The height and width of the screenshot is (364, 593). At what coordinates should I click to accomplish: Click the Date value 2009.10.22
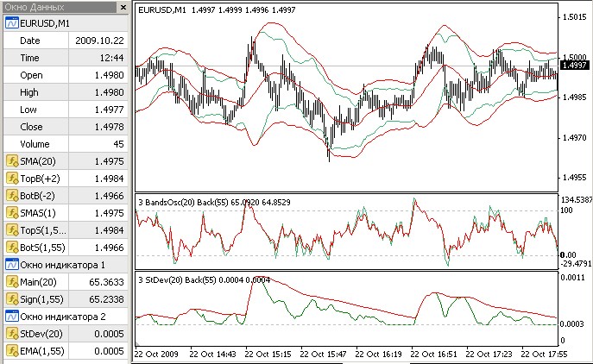tap(98, 40)
